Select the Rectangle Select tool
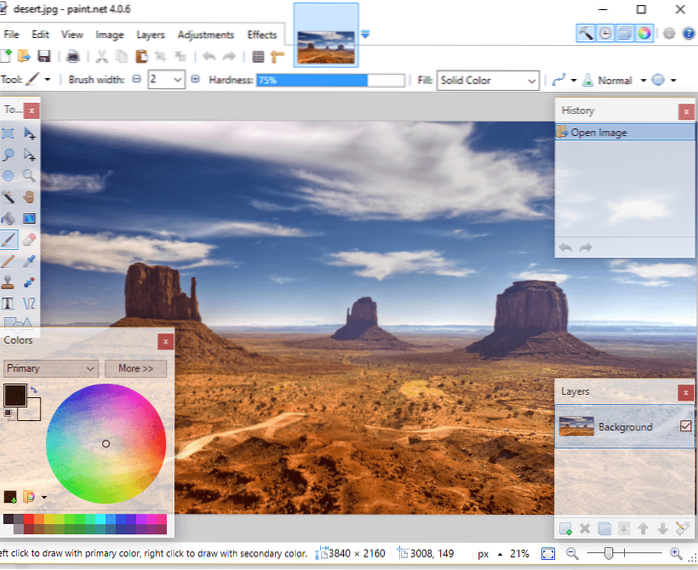This screenshot has width=698, height=570. pos(8,133)
